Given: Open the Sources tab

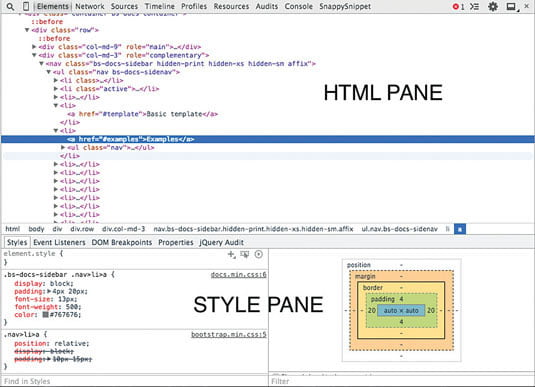Looking at the screenshot, I should tap(124, 6).
